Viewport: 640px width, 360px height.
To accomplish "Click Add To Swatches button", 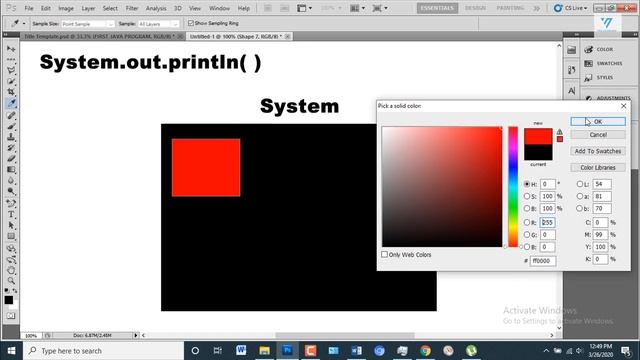I will (x=598, y=151).
